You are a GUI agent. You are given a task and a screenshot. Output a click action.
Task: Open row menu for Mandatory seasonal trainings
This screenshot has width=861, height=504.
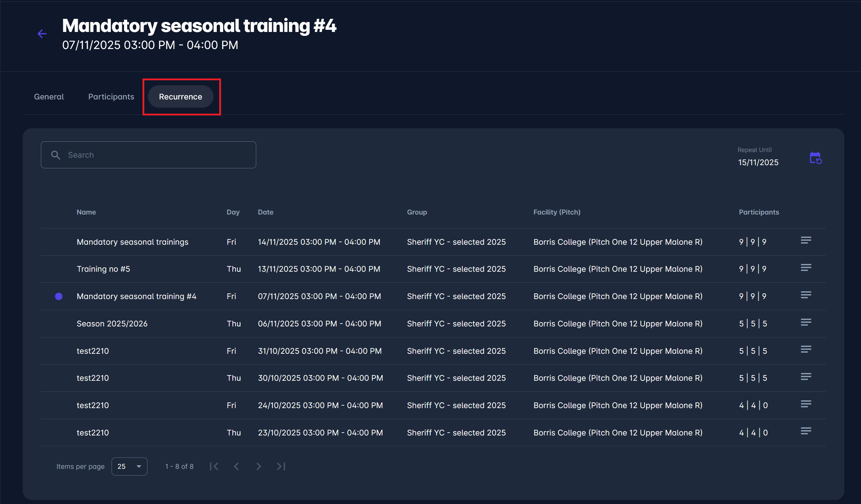(806, 240)
